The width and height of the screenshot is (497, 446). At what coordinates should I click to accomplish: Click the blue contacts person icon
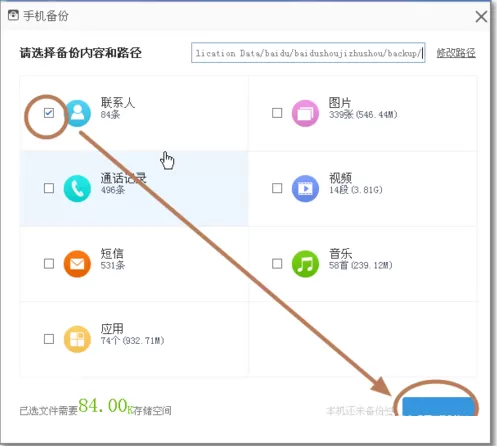pyautogui.click(x=77, y=113)
